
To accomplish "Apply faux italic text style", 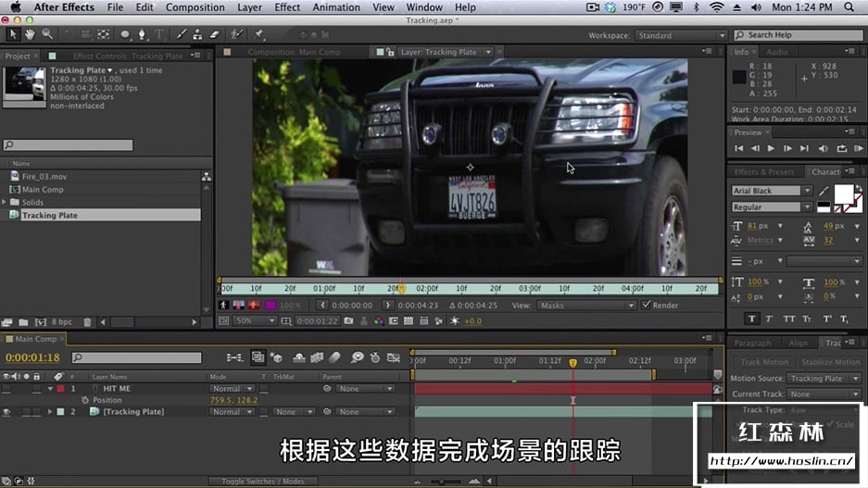I will (770, 319).
